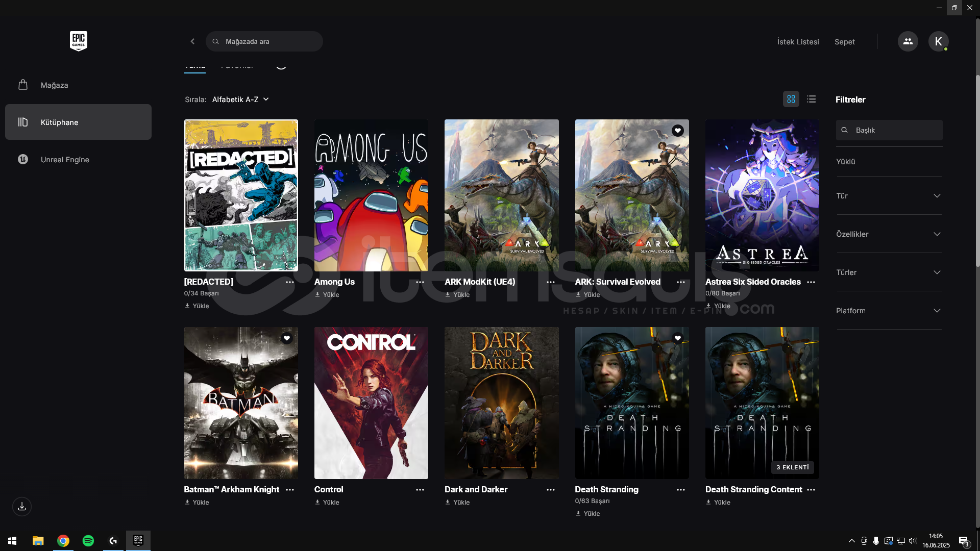Open the Windows notification center

(x=964, y=541)
